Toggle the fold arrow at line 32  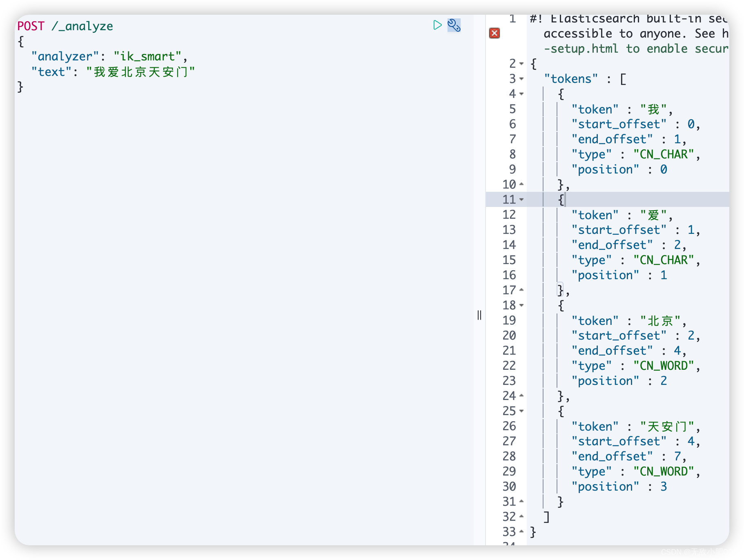pos(521,517)
